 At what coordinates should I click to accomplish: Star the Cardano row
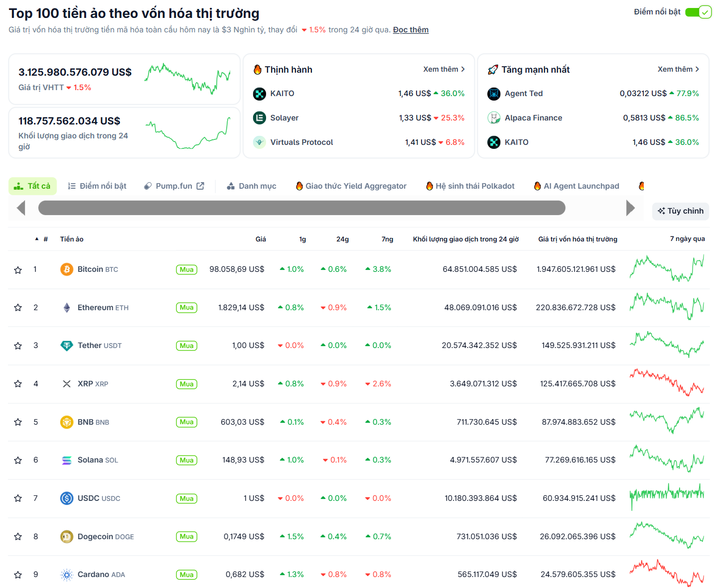click(18, 575)
